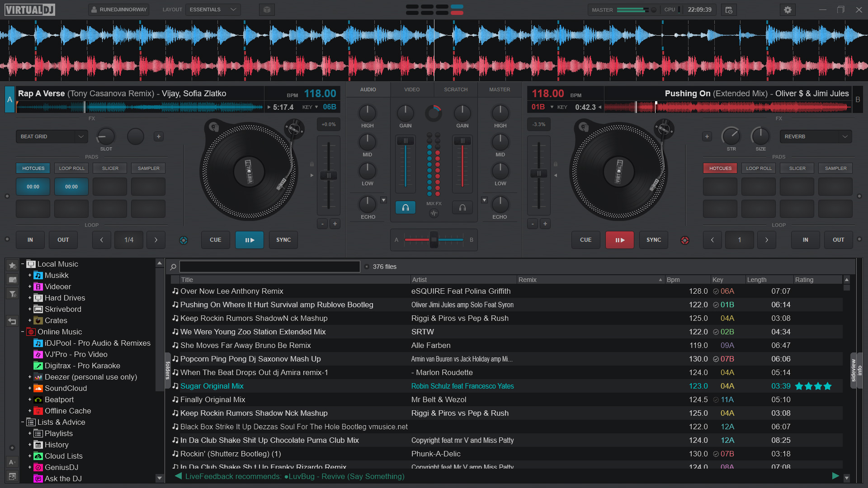
Task: Select the SAMPLER pad mode on deck B
Action: pyautogui.click(x=835, y=168)
